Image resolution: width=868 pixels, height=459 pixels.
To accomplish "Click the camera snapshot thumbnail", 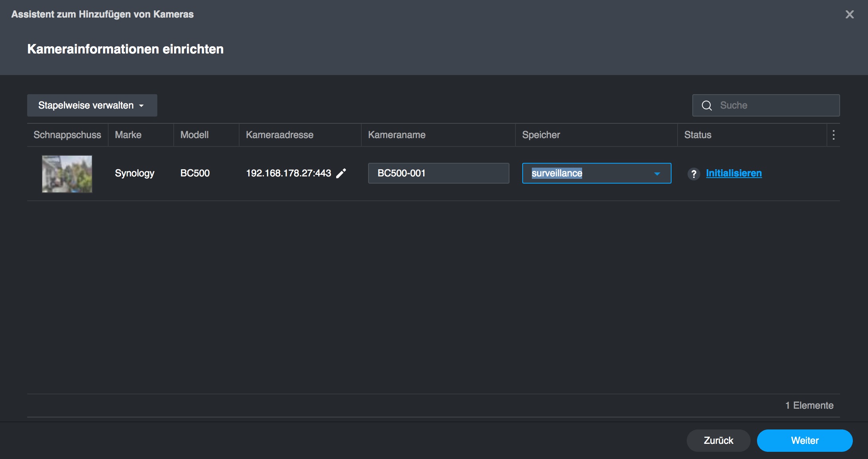I will click(x=67, y=174).
